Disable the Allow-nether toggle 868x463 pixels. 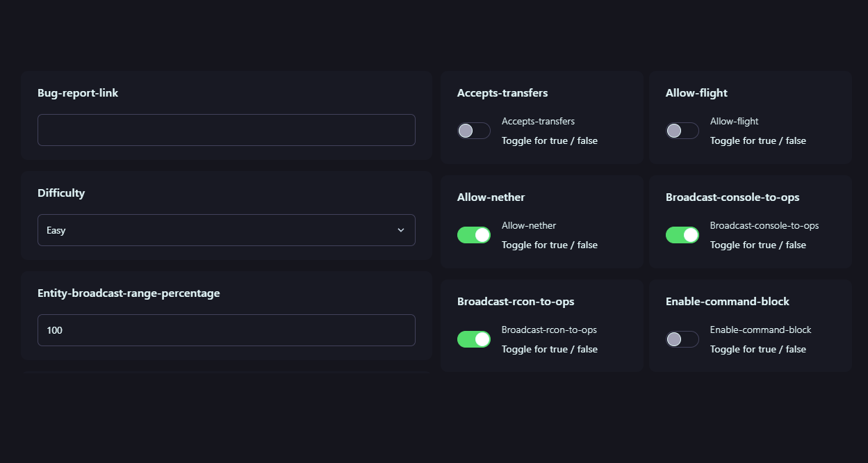click(x=473, y=235)
